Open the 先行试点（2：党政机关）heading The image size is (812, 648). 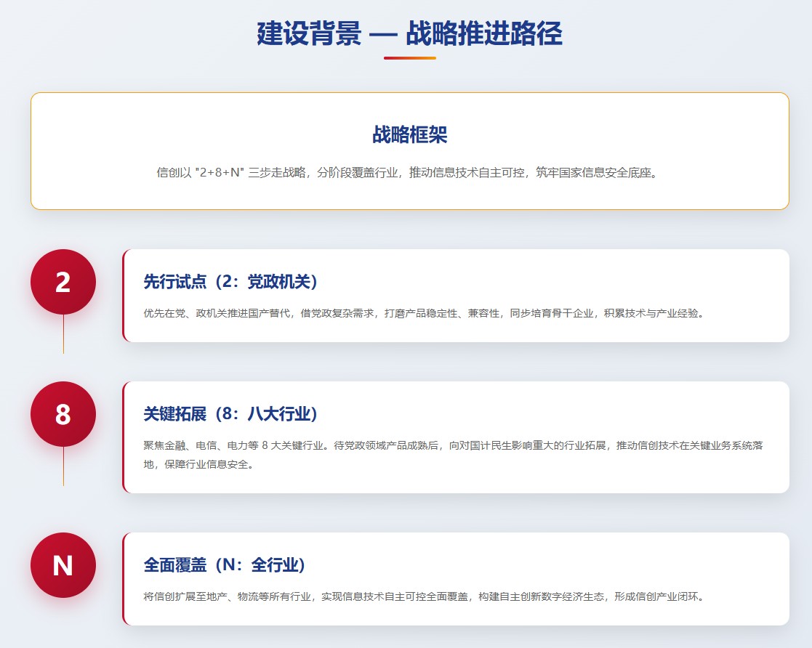coord(230,282)
